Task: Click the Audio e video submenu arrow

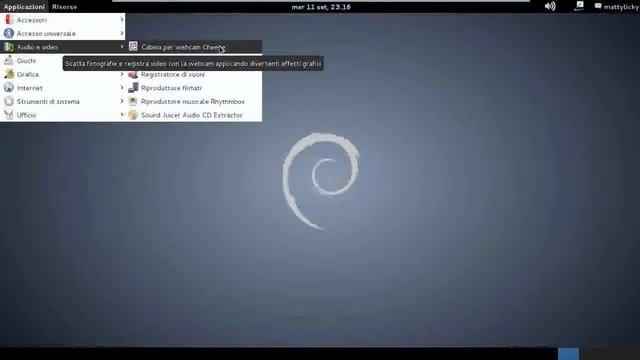Action: click(122, 47)
